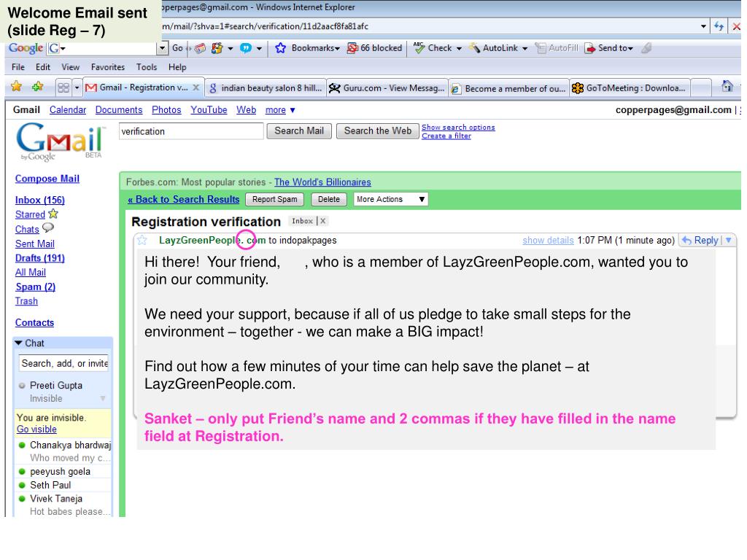Click the Delete button
The height and width of the screenshot is (560, 747).
329,199
